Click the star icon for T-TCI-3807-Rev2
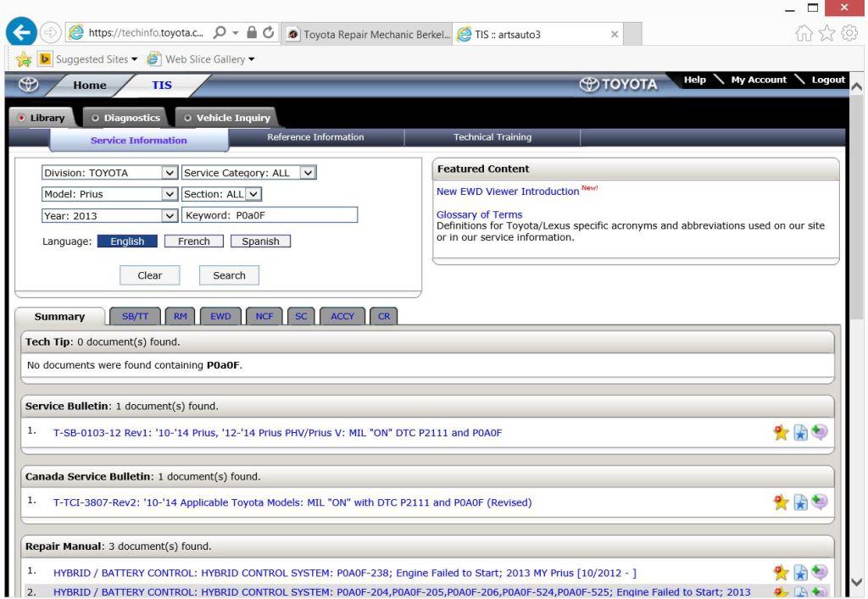 click(781, 502)
